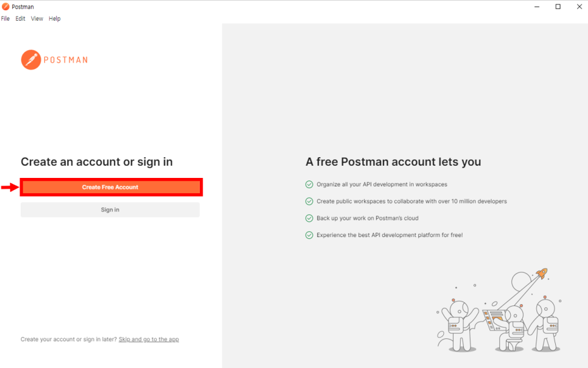Click the orange Postman logo
The height and width of the screenshot is (368, 588).
[x=31, y=60]
